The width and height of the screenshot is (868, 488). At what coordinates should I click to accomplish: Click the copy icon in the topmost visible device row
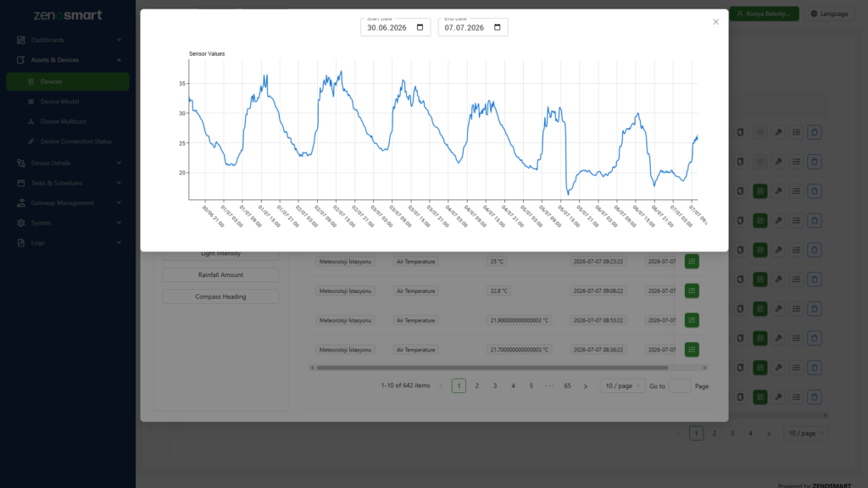click(740, 132)
